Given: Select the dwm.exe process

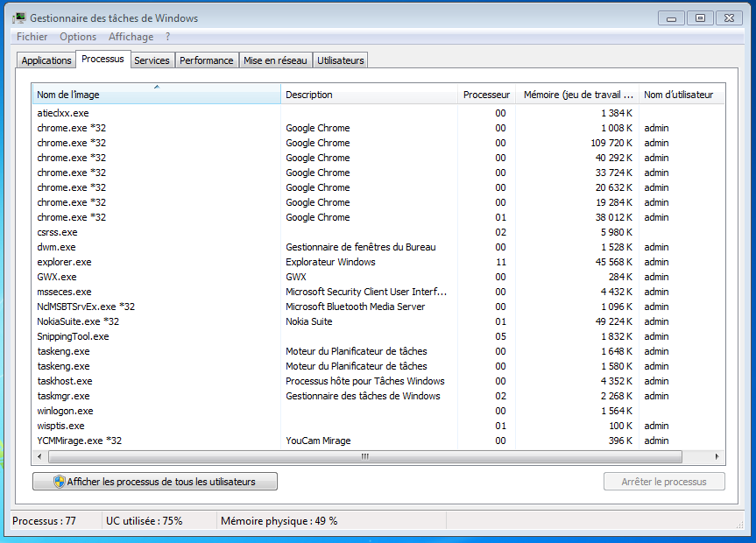Looking at the screenshot, I should pos(378,247).
